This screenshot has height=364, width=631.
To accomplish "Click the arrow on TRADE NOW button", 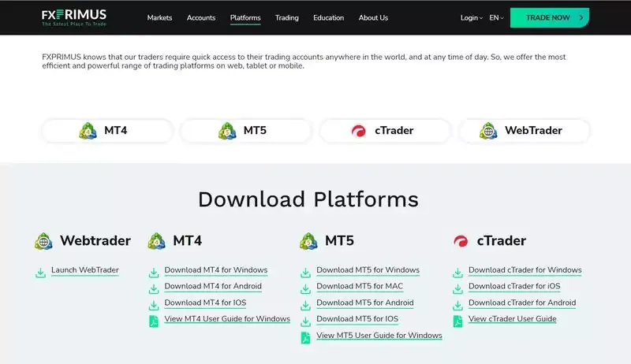I will (581, 17).
